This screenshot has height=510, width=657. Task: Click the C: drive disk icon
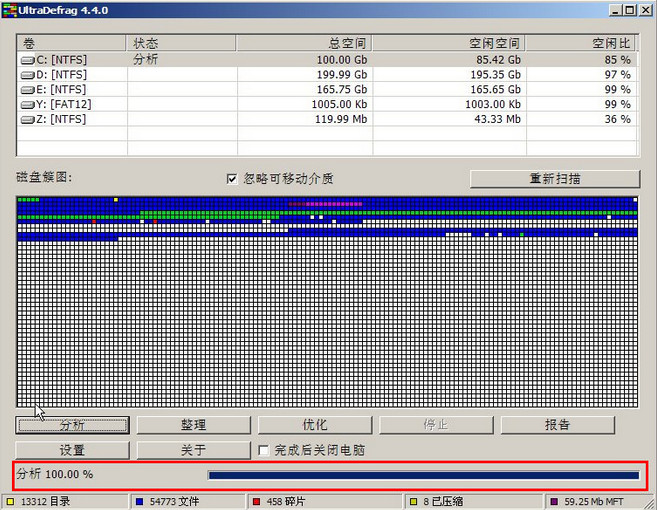(27, 61)
